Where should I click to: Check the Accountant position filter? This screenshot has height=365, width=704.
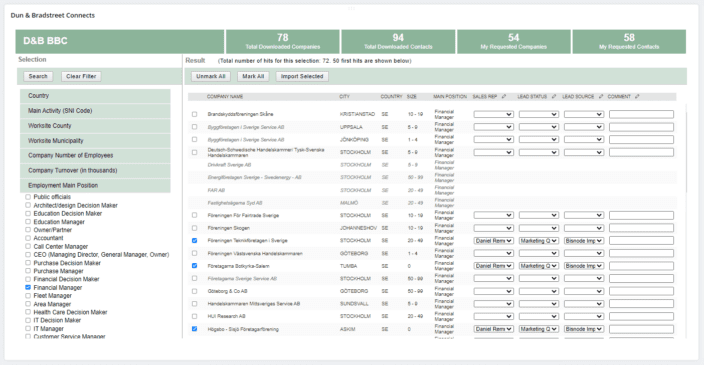coord(28,238)
